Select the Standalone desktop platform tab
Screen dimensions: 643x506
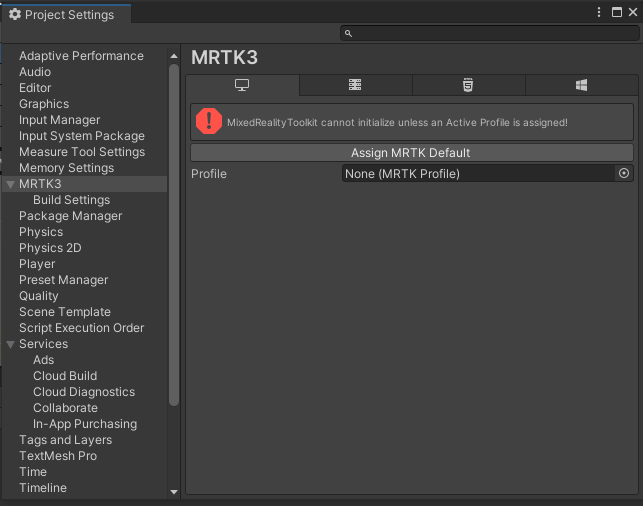pos(242,85)
